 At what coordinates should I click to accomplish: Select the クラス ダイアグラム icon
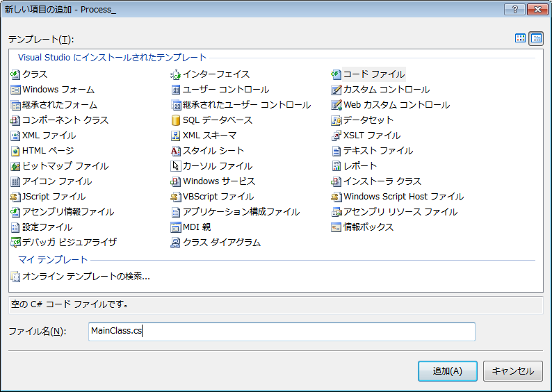[175, 243]
